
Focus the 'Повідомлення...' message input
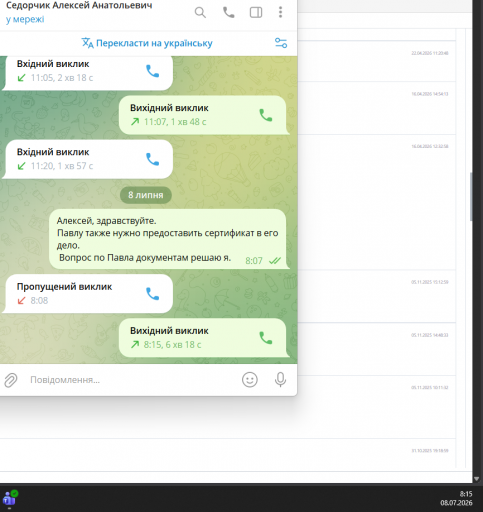[x=132, y=380]
